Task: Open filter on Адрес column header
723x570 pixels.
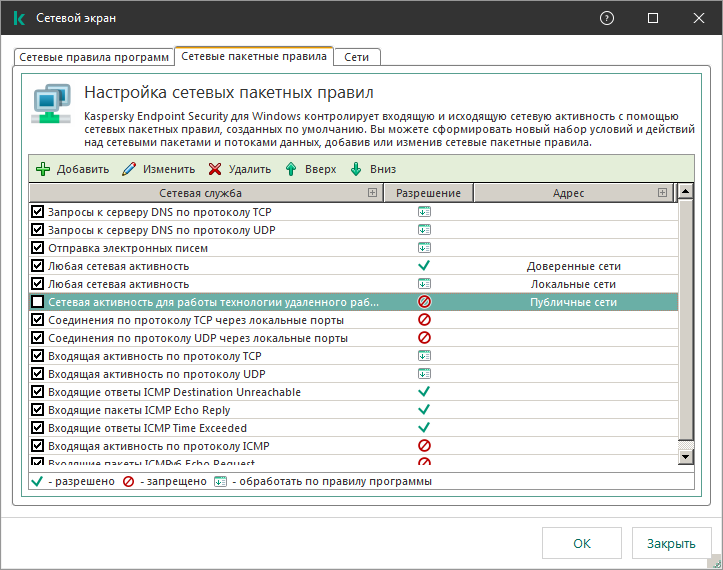Action: coord(662,193)
